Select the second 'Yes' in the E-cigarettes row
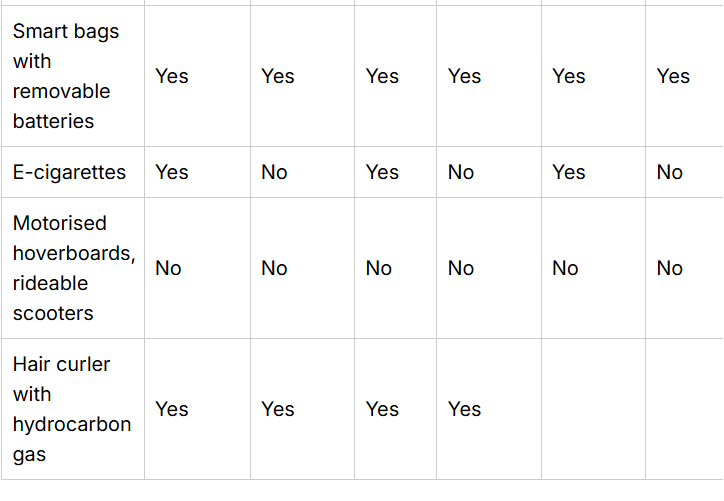This screenshot has height=501, width=724. (x=382, y=172)
